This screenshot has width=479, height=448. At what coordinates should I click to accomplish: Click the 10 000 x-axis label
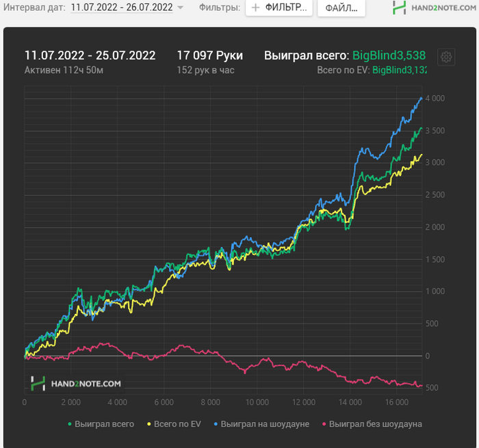click(x=257, y=402)
